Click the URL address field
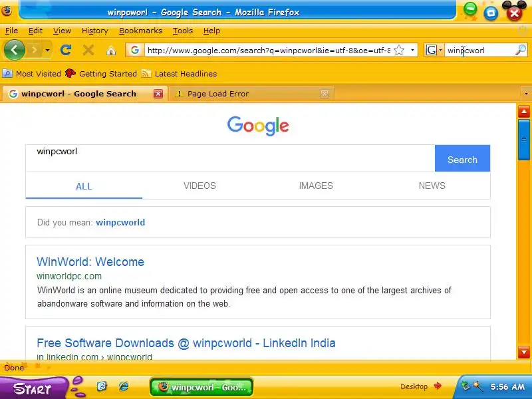Image resolution: width=532 pixels, height=399 pixels. (x=269, y=51)
